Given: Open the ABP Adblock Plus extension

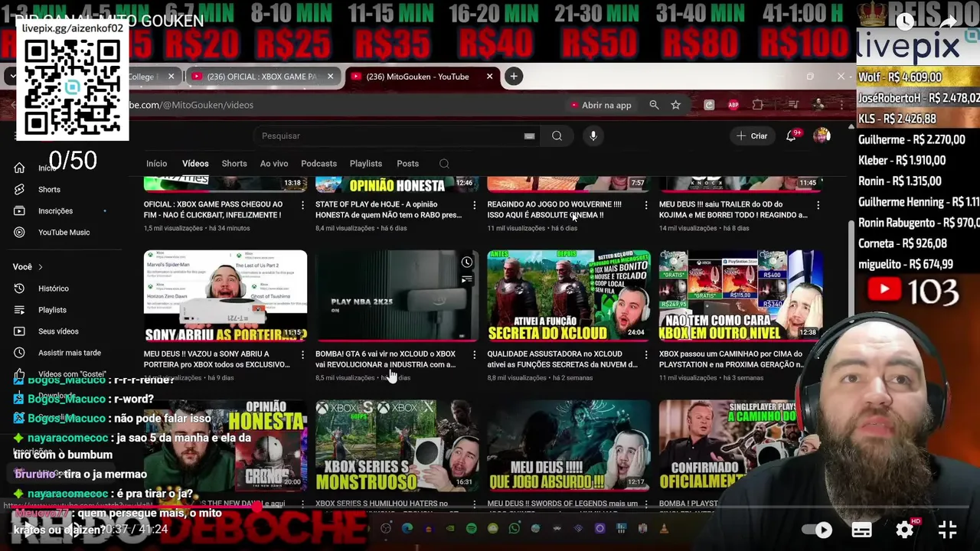Looking at the screenshot, I should tap(733, 105).
